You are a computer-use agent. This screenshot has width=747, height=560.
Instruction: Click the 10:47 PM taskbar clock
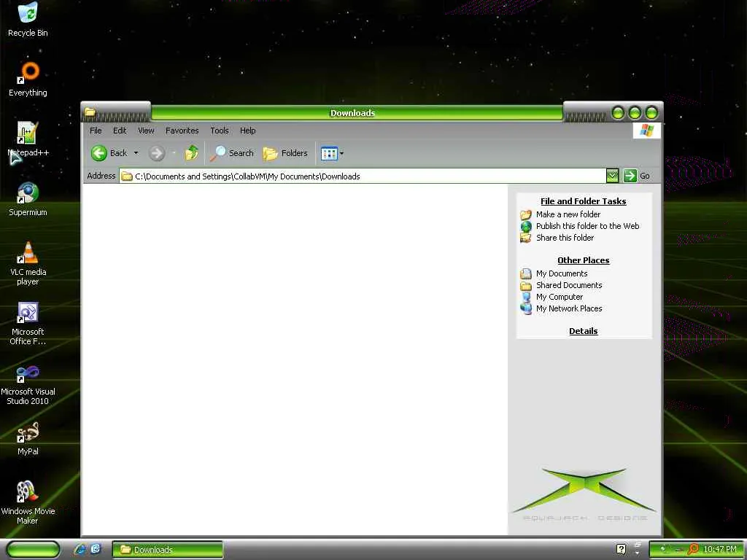click(x=720, y=550)
